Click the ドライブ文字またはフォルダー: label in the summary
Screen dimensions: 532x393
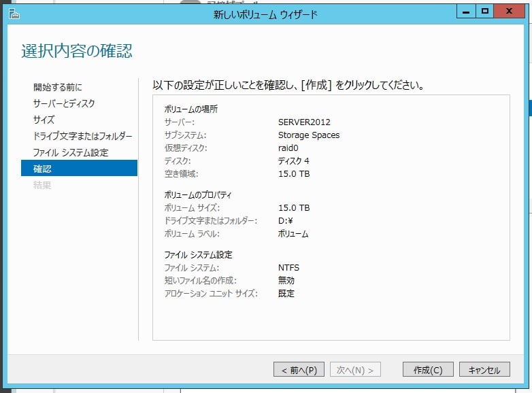point(211,221)
